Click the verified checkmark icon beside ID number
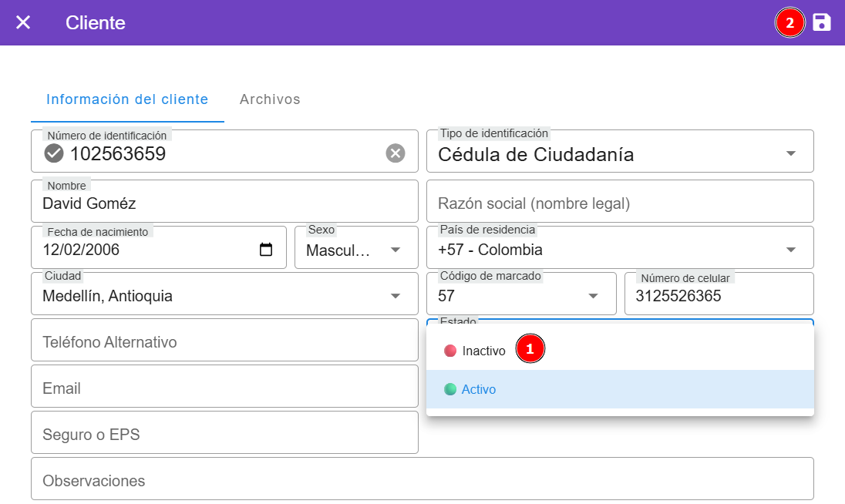The height and width of the screenshot is (504, 845). tap(54, 153)
